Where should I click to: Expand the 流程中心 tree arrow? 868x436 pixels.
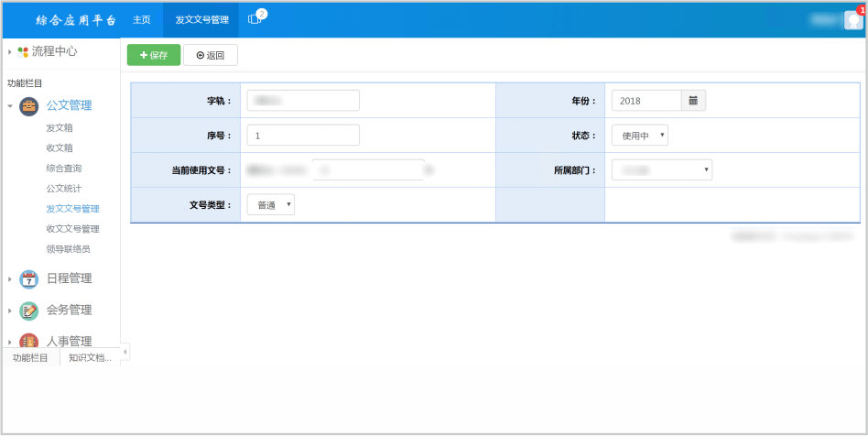[9, 52]
